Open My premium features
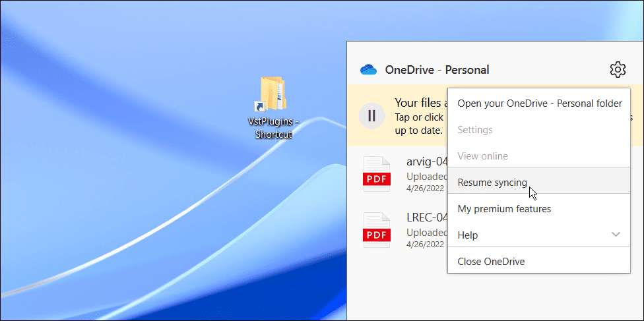Image resolution: width=644 pixels, height=321 pixels. (539, 208)
